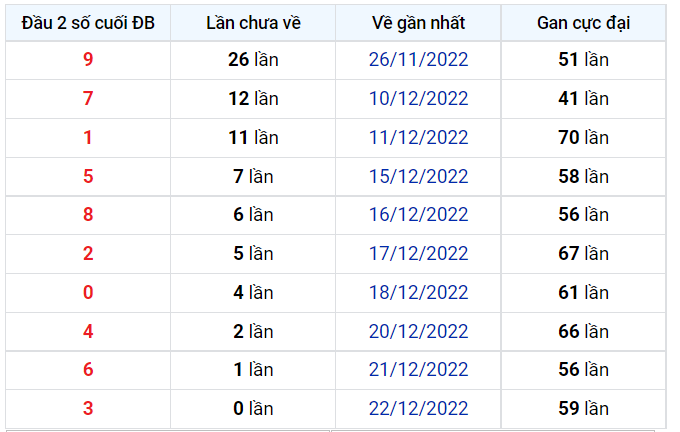Open the 18/12/2022 date link
680x432 pixels.
point(418,293)
